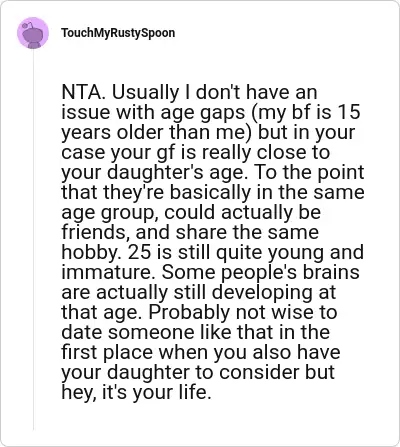Click the phrase "your daughter's age."
This screenshot has height=447, width=400.
point(154,172)
